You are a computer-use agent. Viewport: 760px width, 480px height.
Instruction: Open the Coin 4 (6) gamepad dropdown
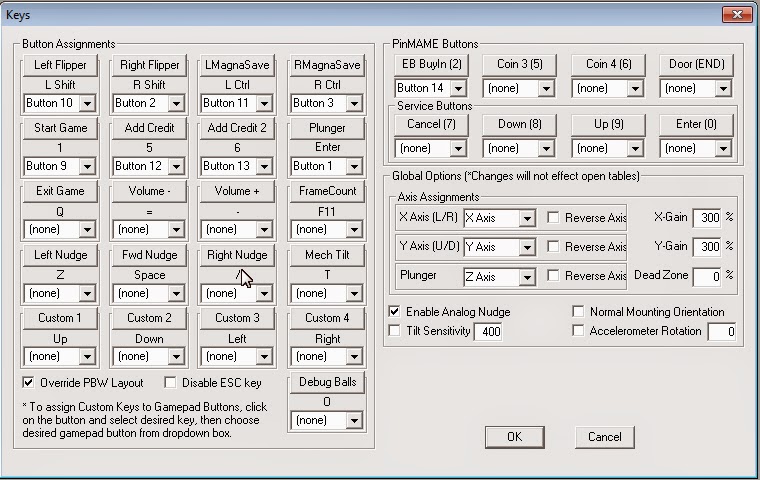coord(635,89)
